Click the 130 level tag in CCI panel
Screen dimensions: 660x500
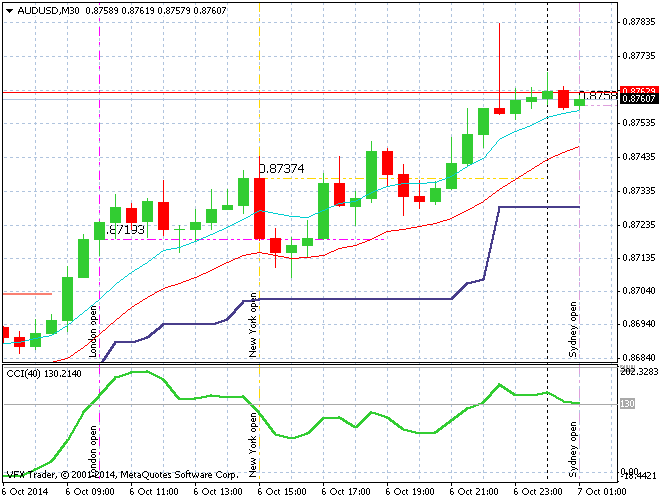[x=627, y=404]
